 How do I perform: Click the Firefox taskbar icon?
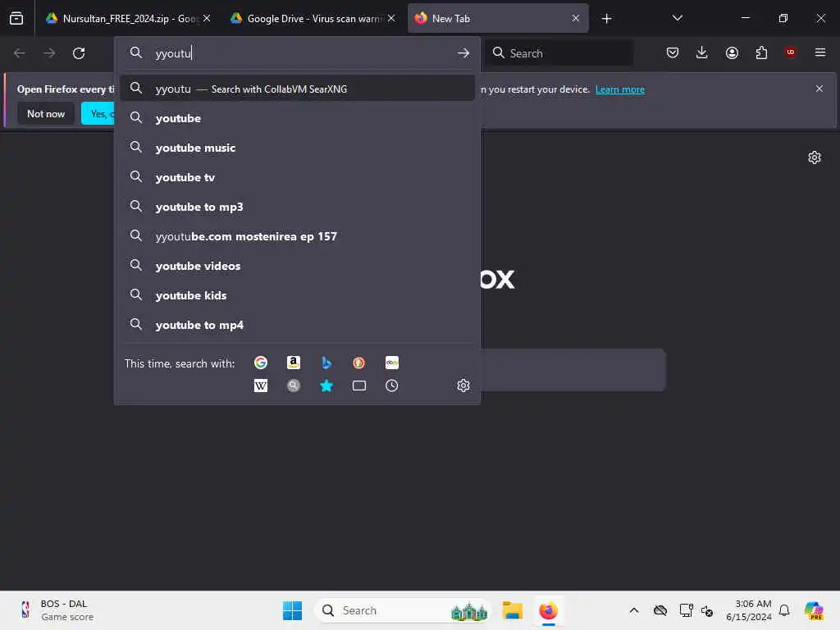click(x=548, y=610)
